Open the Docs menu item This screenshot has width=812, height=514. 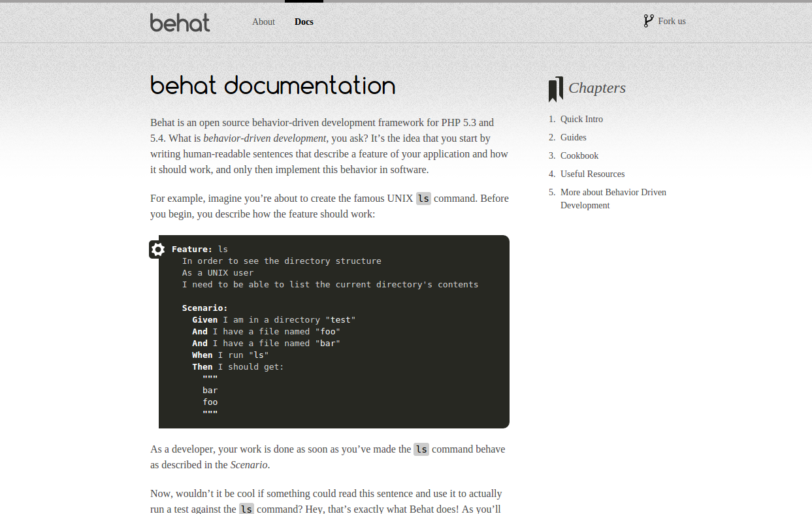[x=304, y=22]
